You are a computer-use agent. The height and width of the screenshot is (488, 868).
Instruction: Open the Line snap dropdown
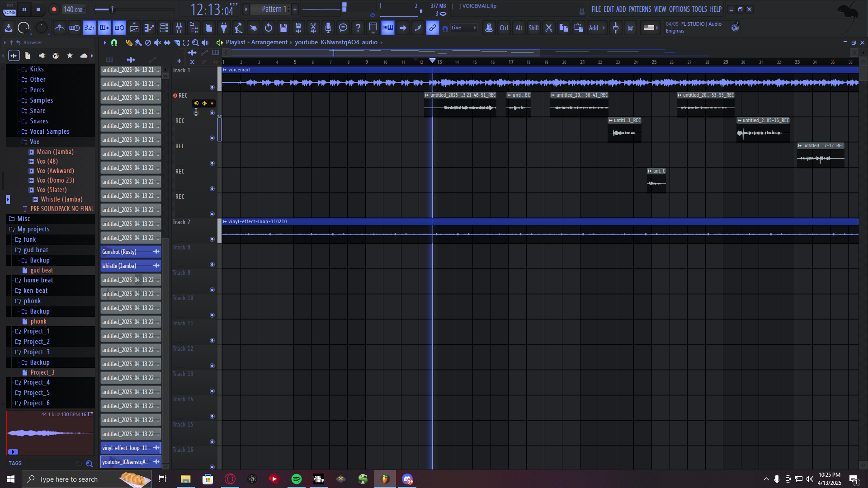pyautogui.click(x=463, y=28)
